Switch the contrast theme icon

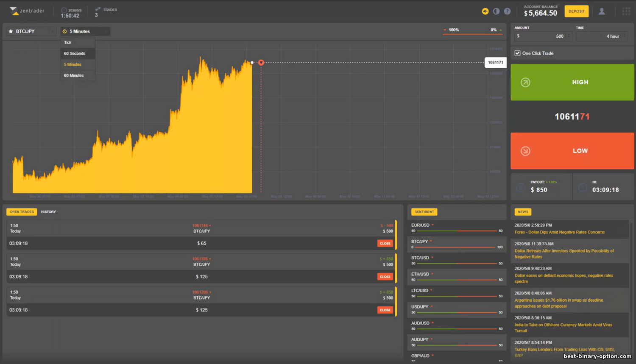496,11
